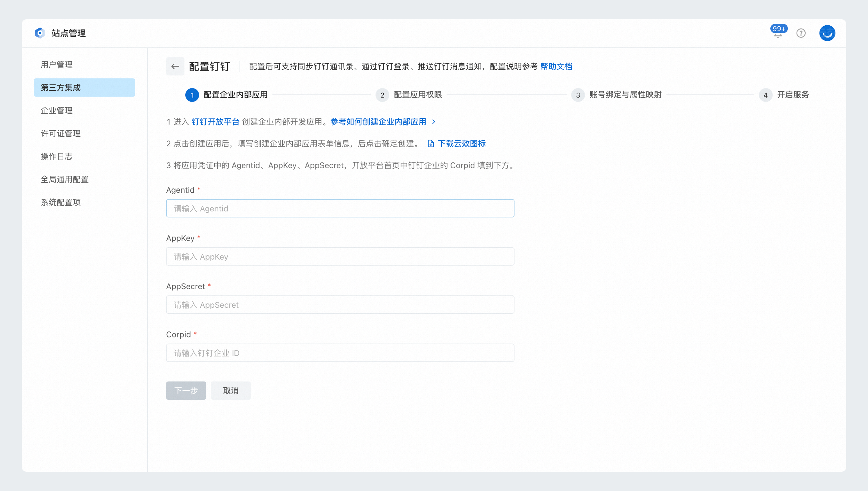Select step 1 配置企业内部应用
This screenshot has height=491, width=868.
[226, 95]
